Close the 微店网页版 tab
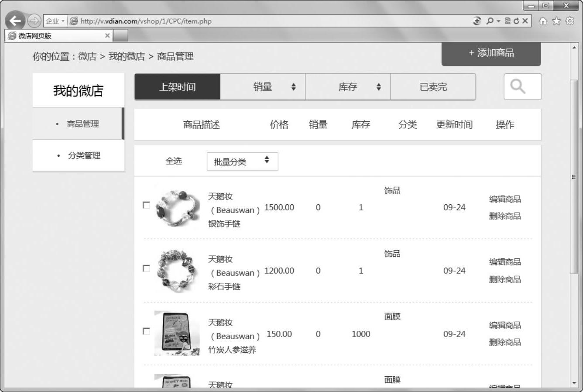The image size is (583, 392). [x=107, y=36]
